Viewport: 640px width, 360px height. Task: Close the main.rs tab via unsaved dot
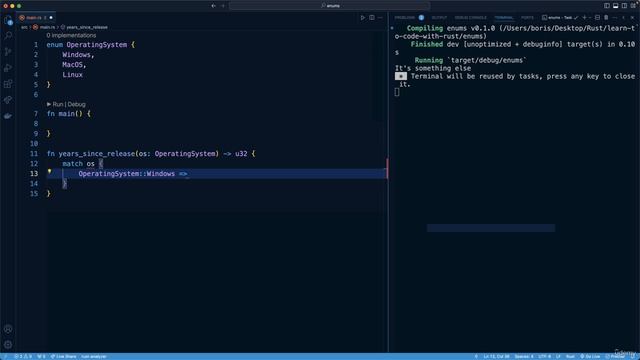(51, 18)
